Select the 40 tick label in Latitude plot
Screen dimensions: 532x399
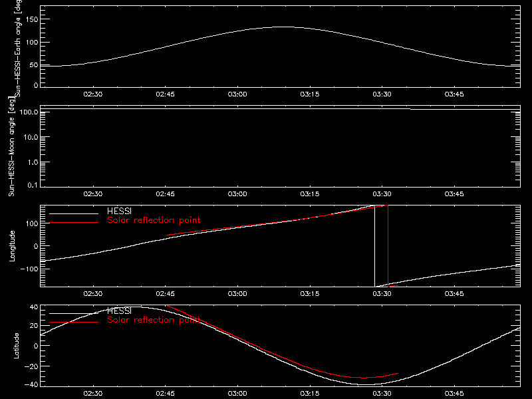tap(35, 307)
